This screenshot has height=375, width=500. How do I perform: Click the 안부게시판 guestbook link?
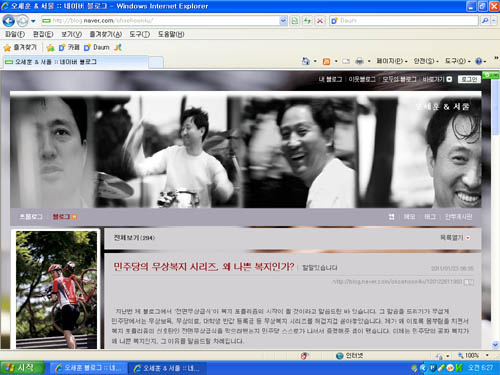pyautogui.click(x=458, y=217)
